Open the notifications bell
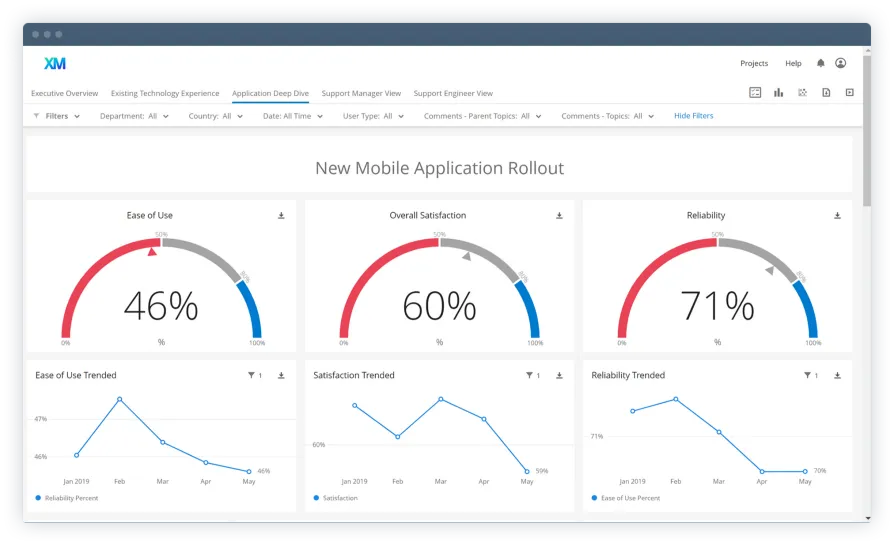The height and width of the screenshot is (545, 894). 821,63
